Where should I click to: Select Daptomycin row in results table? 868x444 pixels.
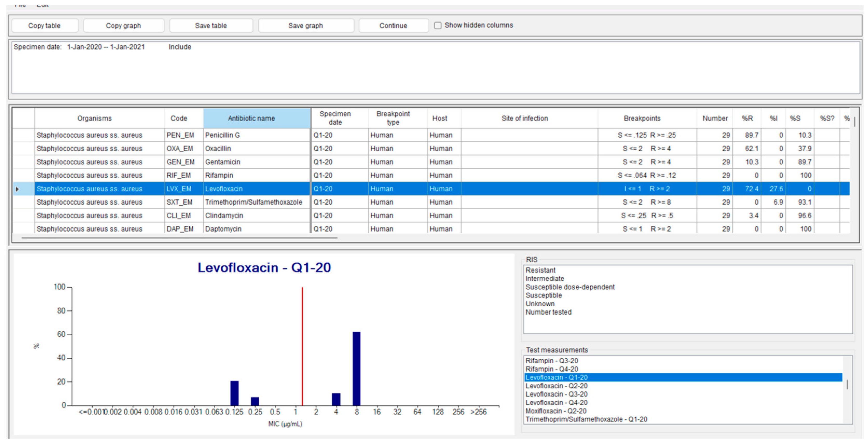tap(223, 229)
